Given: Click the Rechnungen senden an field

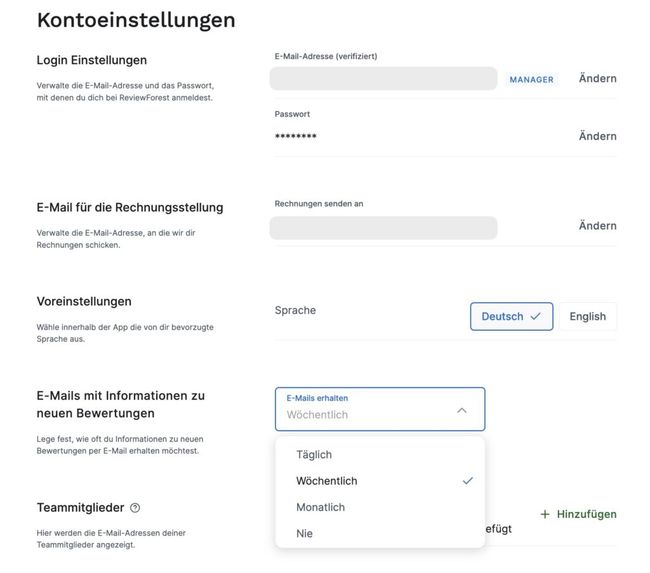Looking at the screenshot, I should click(x=384, y=228).
